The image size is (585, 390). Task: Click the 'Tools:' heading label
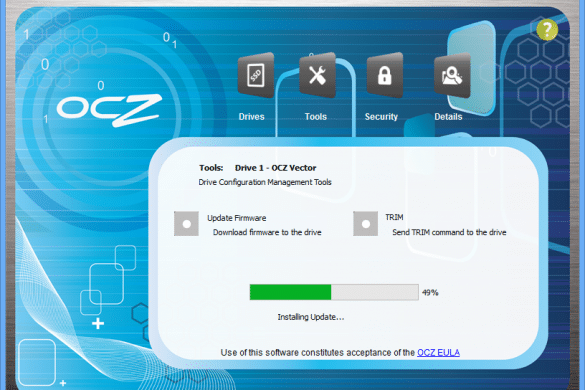coord(211,168)
